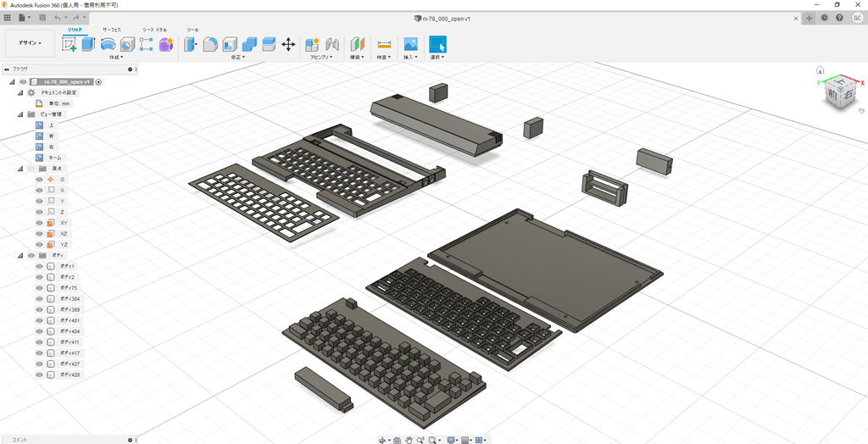868x444 pixels.
Task: Open the data panel grid icon
Action: tap(8, 17)
